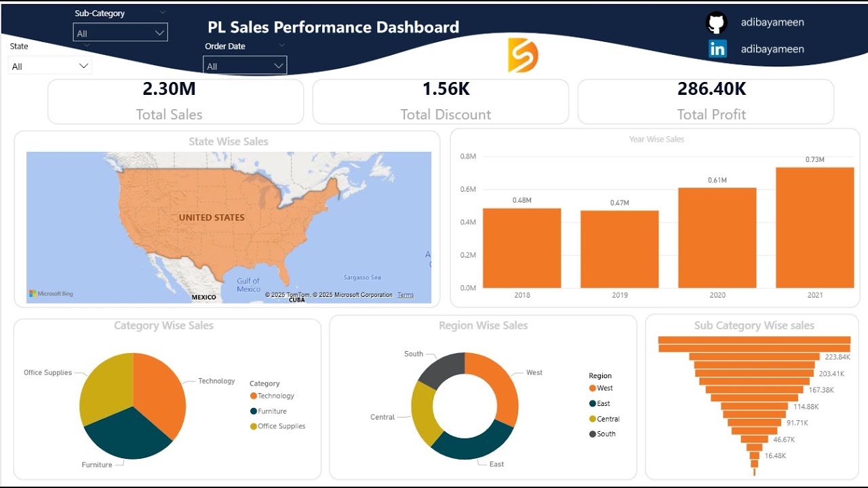
Task: Select East in the Region legend
Action: [599, 403]
